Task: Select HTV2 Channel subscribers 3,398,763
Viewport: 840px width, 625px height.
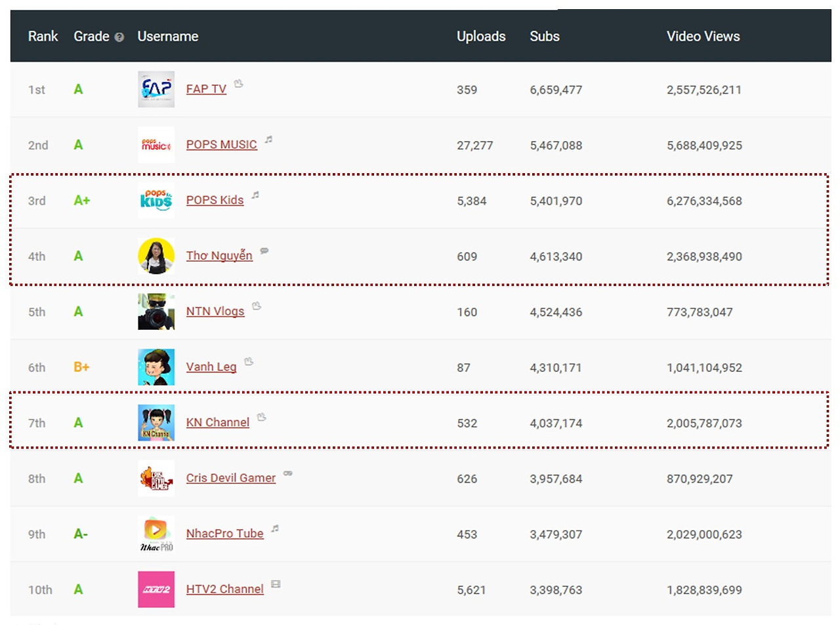Action: [556, 590]
